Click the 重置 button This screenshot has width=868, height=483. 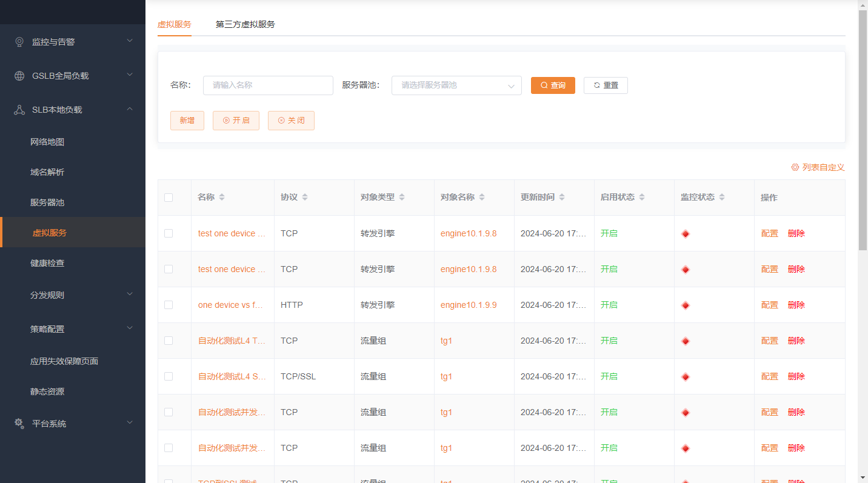coord(606,85)
